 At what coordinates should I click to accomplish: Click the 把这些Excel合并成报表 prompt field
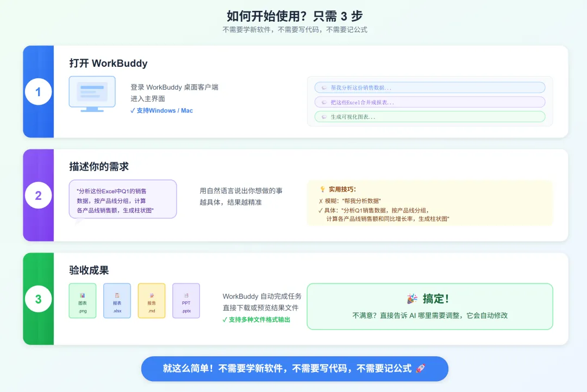pyautogui.click(x=430, y=102)
